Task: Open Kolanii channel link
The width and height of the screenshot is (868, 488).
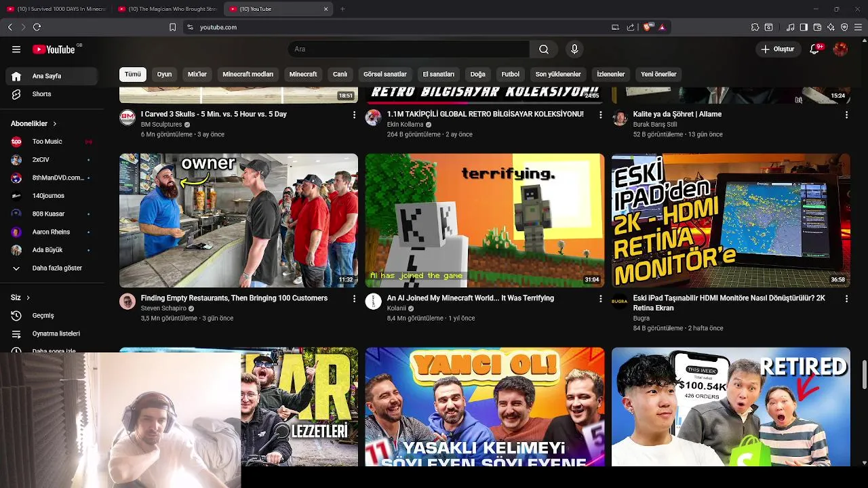Action: click(396, 308)
